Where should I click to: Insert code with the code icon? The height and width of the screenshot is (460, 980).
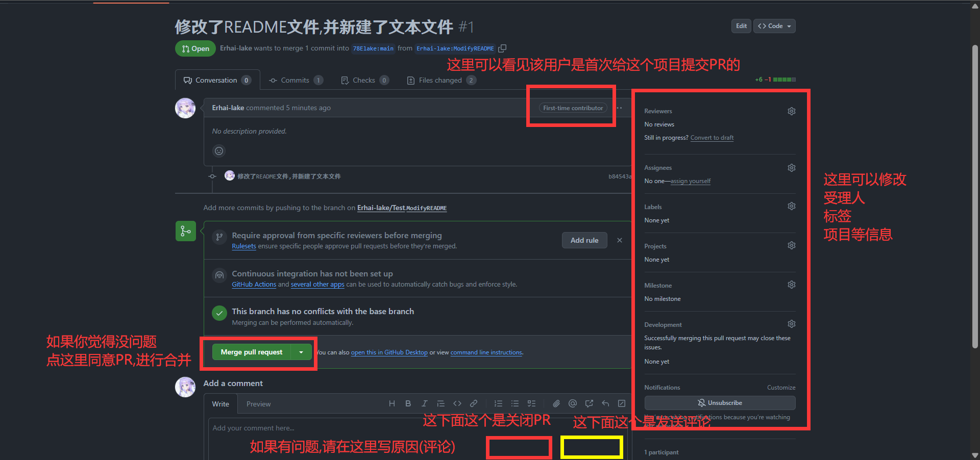(x=457, y=403)
